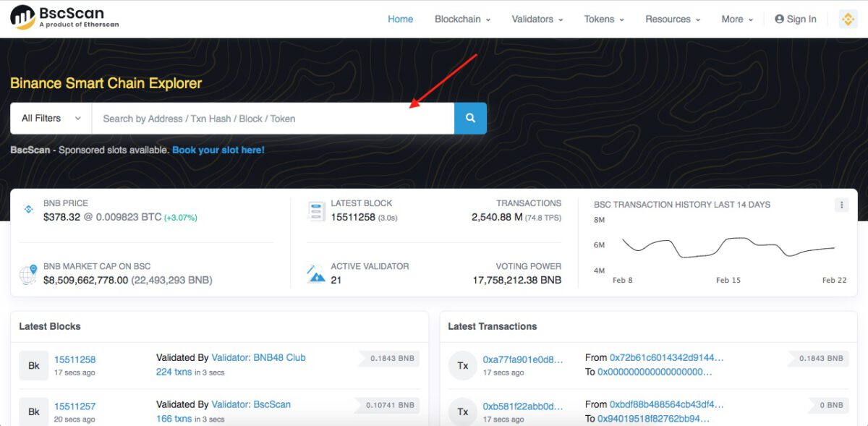Expand the Tokens menu
The height and width of the screenshot is (426, 868).
(x=604, y=20)
